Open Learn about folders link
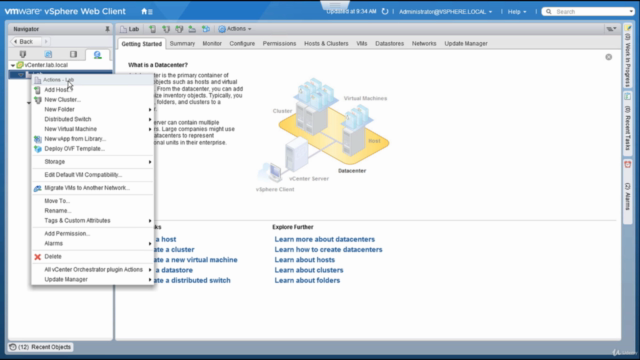Viewport: 640px width, 360px height. click(307, 280)
